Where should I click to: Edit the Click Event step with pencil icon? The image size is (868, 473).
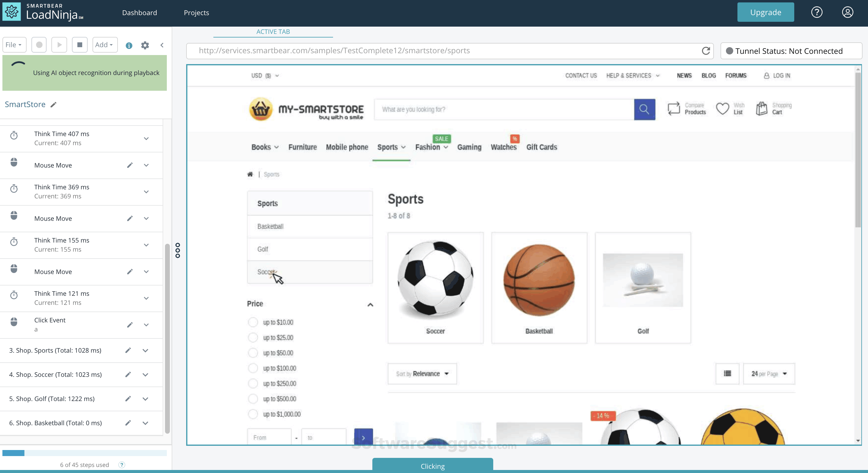click(130, 325)
